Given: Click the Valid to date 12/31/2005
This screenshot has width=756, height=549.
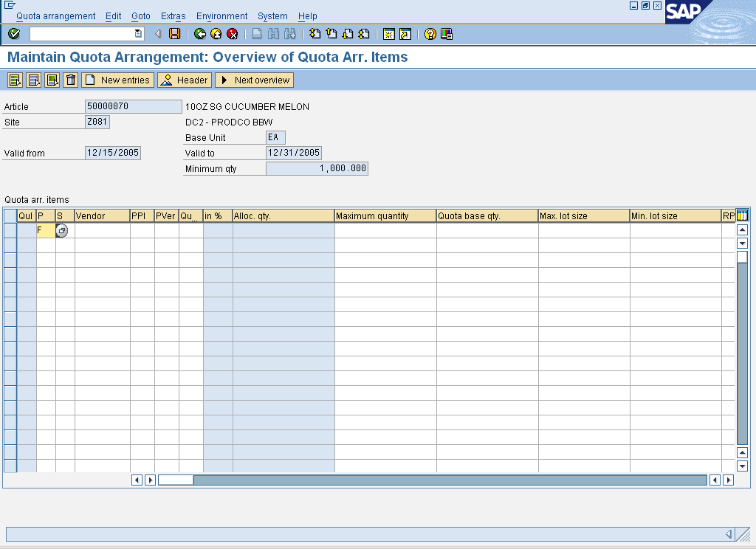Looking at the screenshot, I should coord(294,153).
